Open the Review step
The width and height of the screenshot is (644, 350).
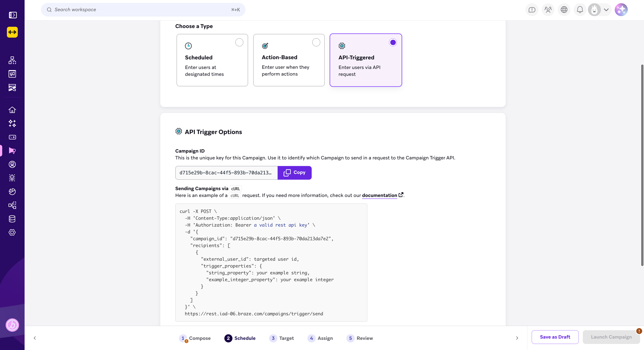360,338
